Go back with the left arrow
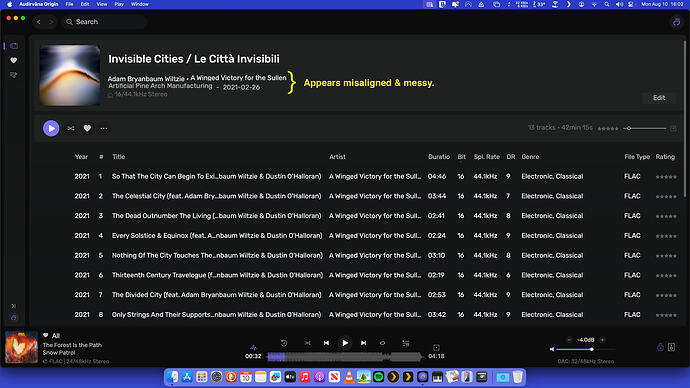The width and height of the screenshot is (690, 388). click(39, 22)
